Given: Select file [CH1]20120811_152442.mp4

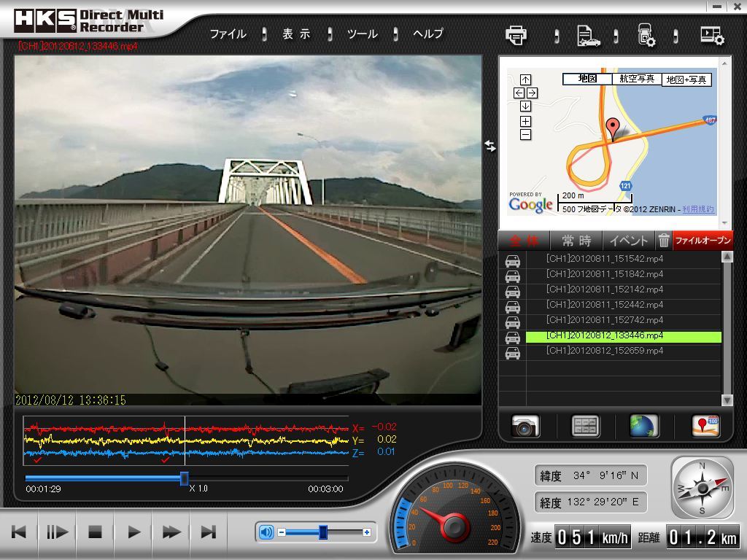Looking at the screenshot, I should coord(624,305).
